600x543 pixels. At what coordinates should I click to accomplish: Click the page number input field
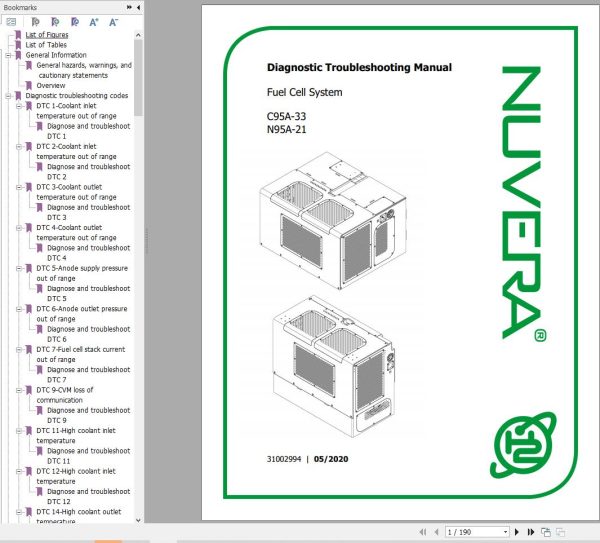pyautogui.click(x=473, y=532)
